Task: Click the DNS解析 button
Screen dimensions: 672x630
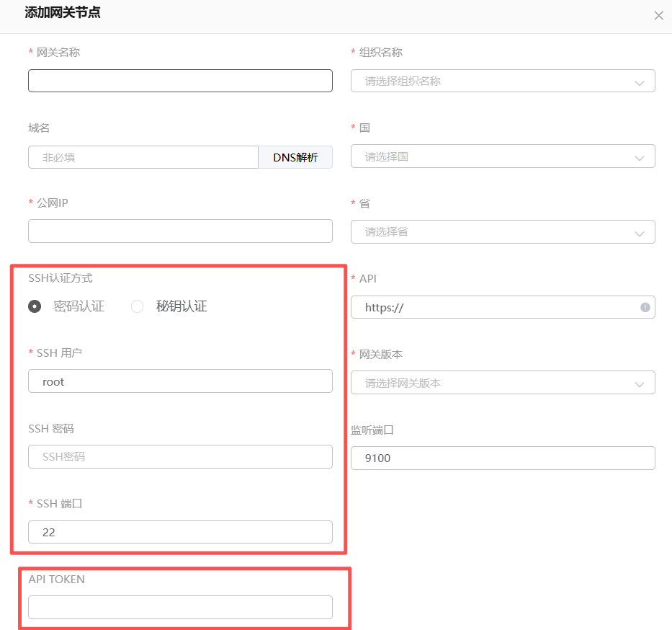Action: pos(295,157)
